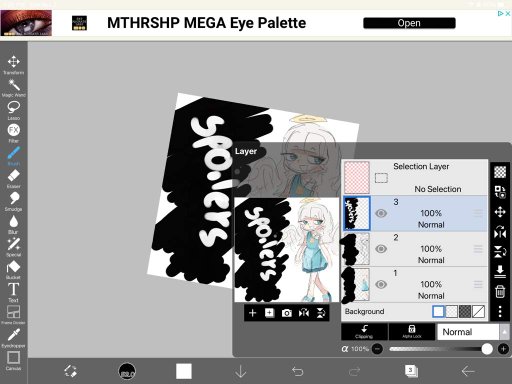Viewport: 512px width, 384px height.
Task: Enable Clipping for the layer
Action: click(364, 332)
